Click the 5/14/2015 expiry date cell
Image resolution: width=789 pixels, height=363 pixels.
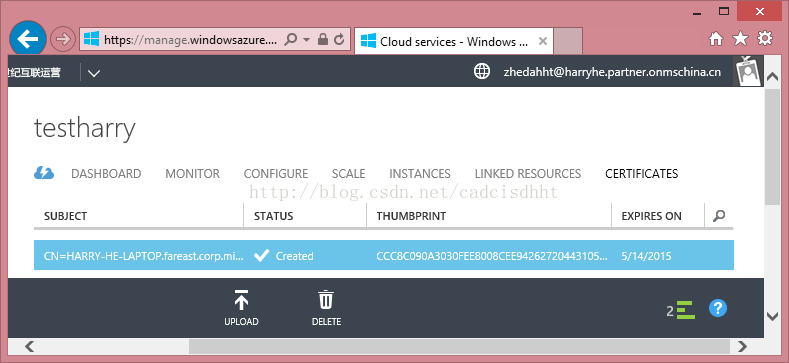(647, 256)
